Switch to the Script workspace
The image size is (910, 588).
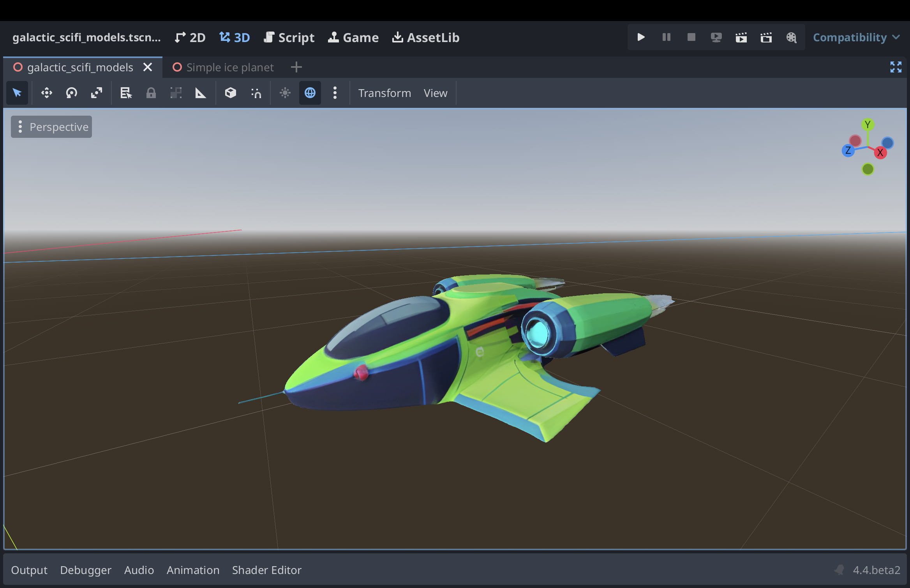pyautogui.click(x=289, y=38)
